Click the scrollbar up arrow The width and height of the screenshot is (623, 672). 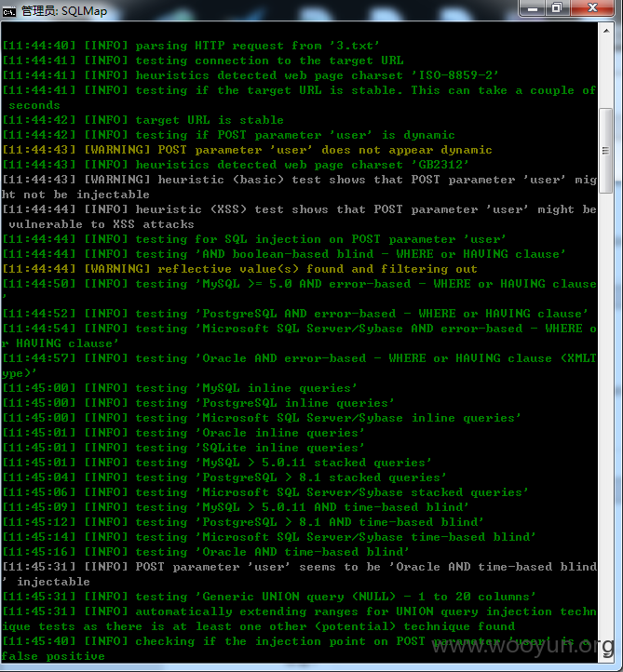(x=606, y=31)
